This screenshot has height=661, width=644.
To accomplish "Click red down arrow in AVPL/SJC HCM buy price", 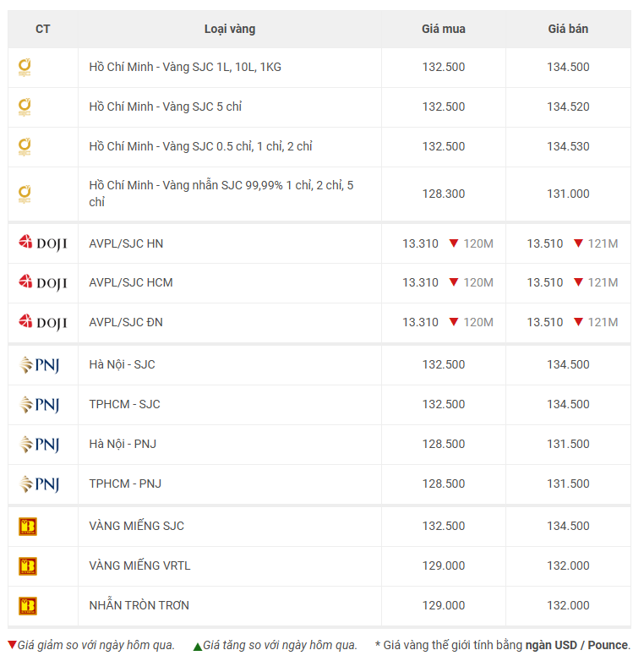I will coord(454,282).
